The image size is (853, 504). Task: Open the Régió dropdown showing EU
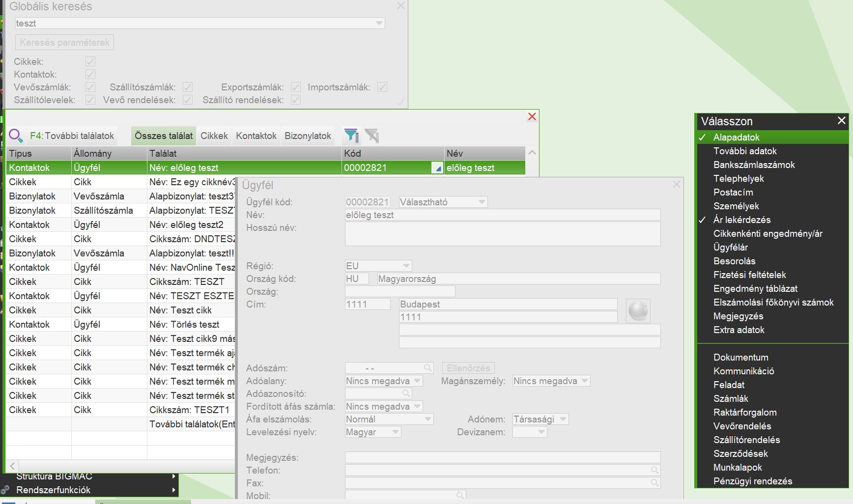pos(406,266)
